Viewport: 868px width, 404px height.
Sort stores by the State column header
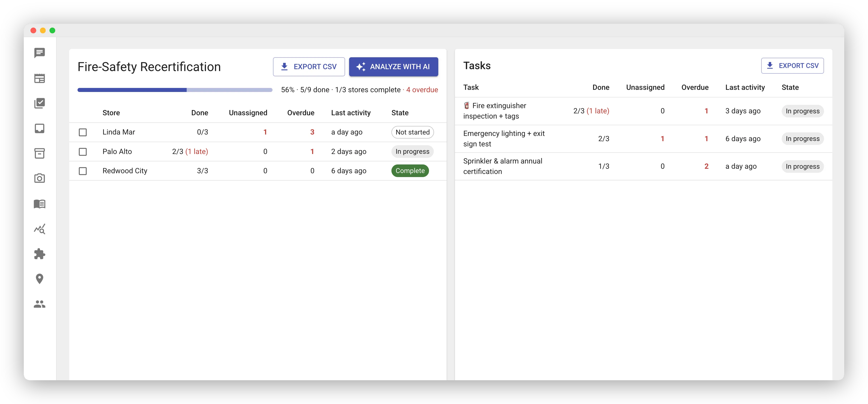point(400,113)
